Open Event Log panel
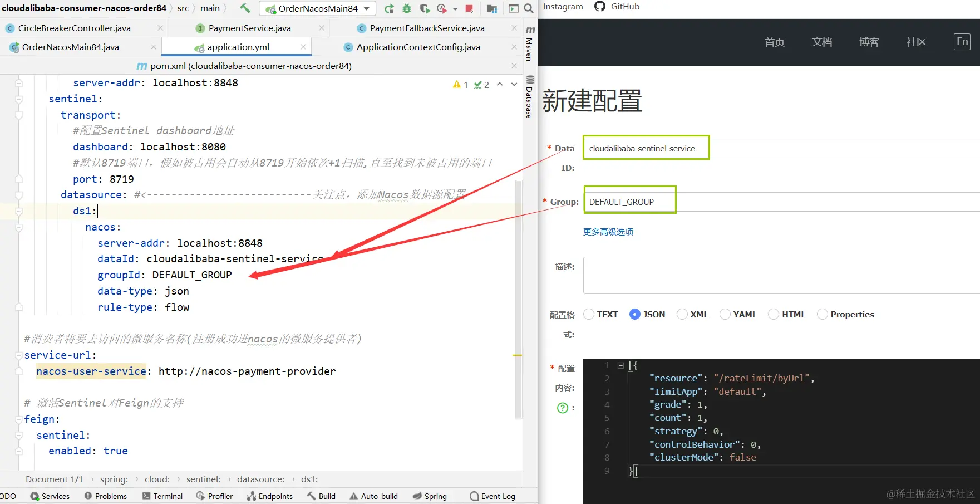 pos(493,496)
